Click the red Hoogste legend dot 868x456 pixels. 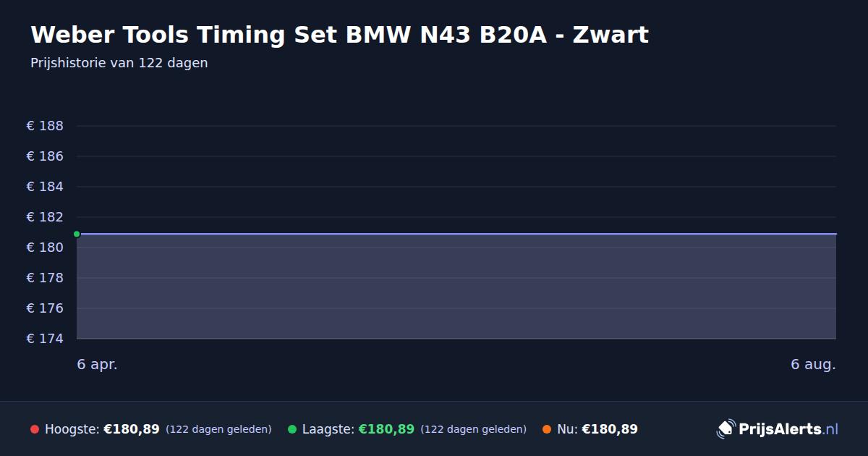point(35,429)
